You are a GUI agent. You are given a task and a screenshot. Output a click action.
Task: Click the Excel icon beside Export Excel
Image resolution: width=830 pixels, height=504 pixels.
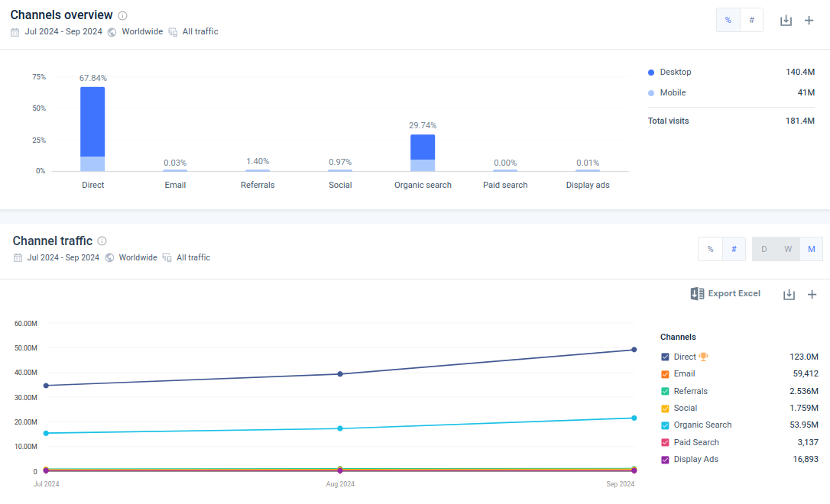pyautogui.click(x=697, y=293)
